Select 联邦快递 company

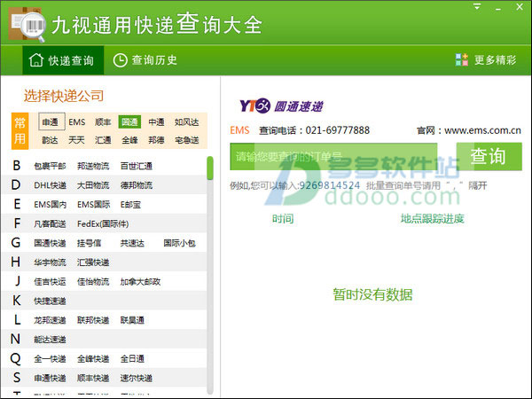coord(93,320)
